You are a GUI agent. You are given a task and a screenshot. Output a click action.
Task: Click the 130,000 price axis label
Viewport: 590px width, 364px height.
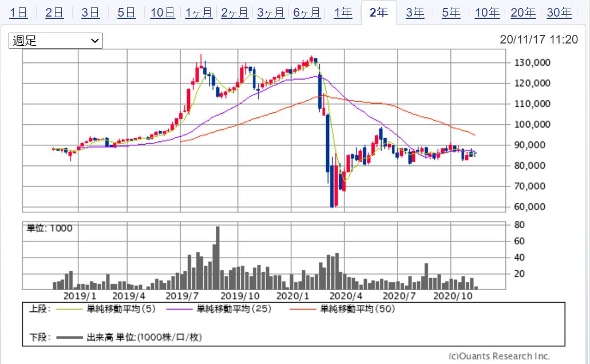point(532,62)
